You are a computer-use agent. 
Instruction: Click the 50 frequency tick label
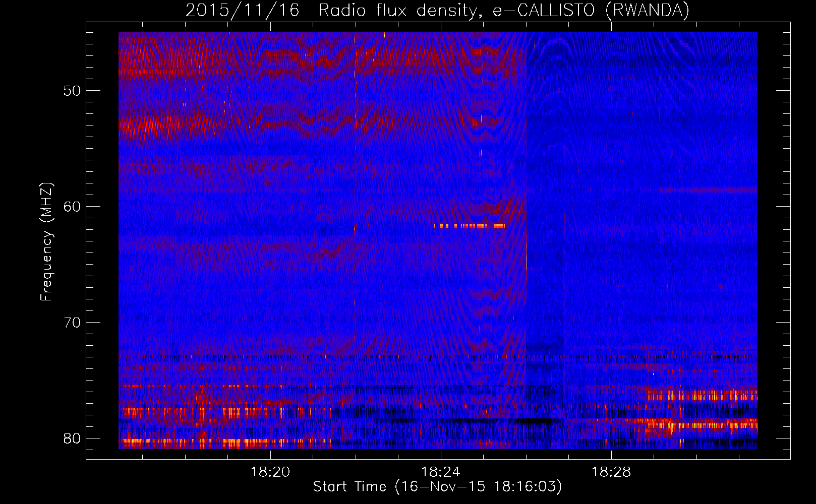click(73, 91)
